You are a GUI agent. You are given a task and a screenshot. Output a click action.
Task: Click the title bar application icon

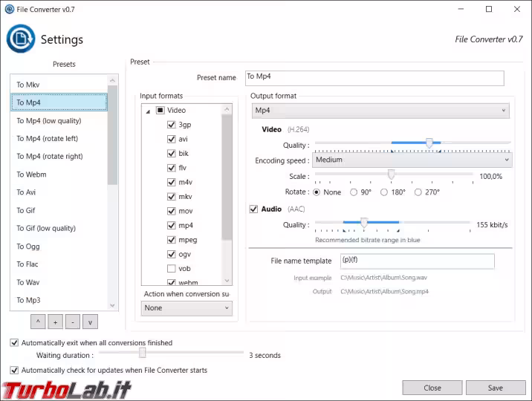(10, 9)
